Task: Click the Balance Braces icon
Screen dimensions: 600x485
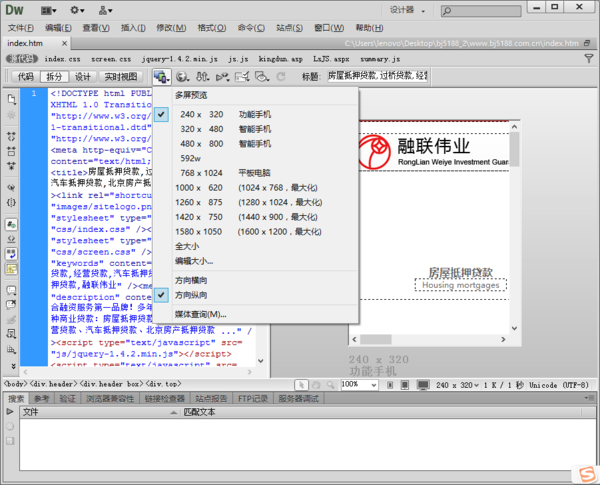Action: (11, 202)
